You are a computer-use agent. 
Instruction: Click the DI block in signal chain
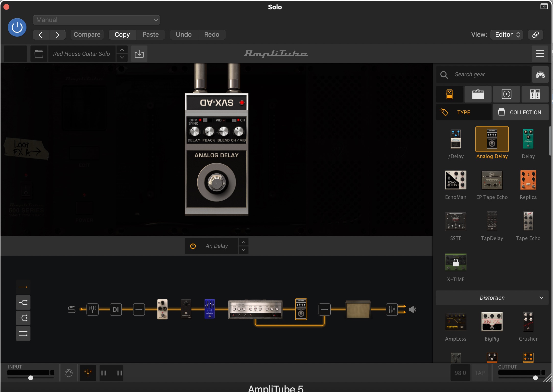tap(116, 310)
